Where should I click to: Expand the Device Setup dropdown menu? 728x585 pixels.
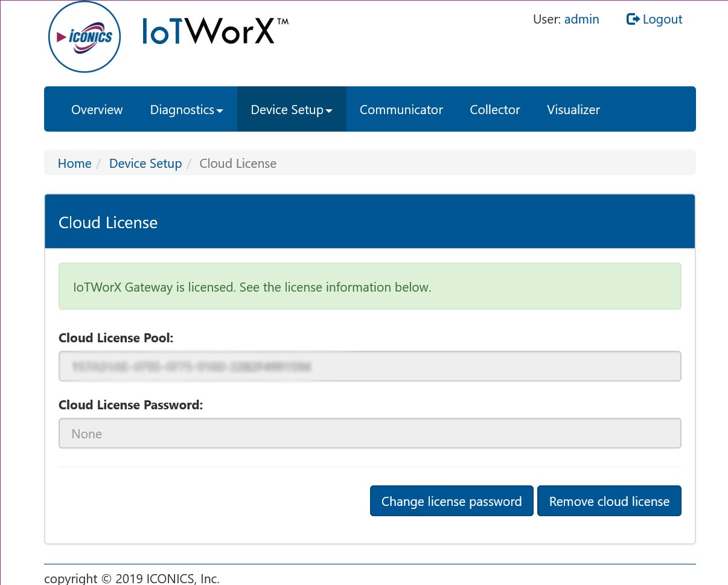(292, 109)
